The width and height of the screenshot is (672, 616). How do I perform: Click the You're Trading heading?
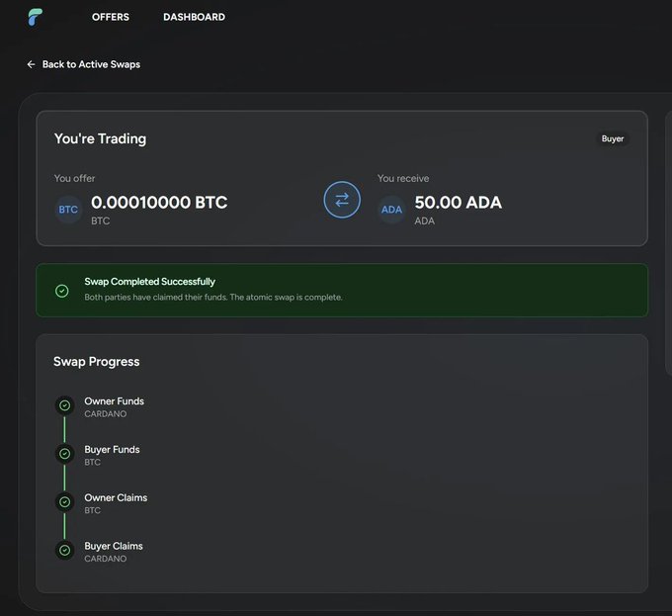[x=100, y=138]
